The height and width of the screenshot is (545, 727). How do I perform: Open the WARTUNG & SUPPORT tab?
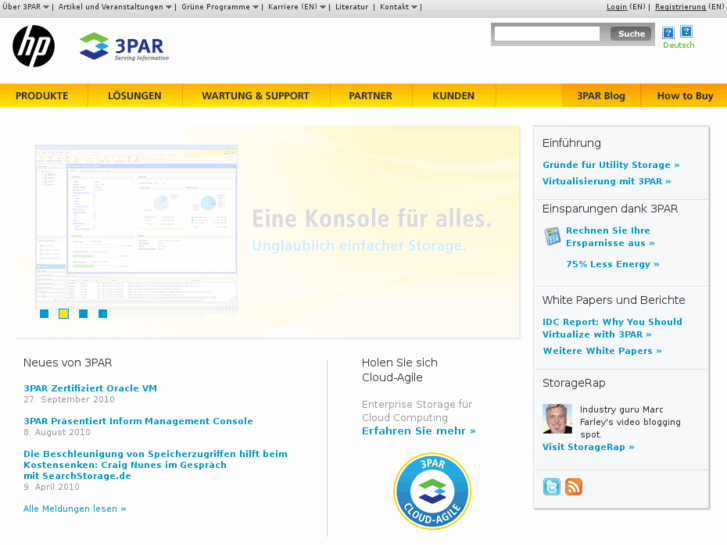click(x=255, y=96)
